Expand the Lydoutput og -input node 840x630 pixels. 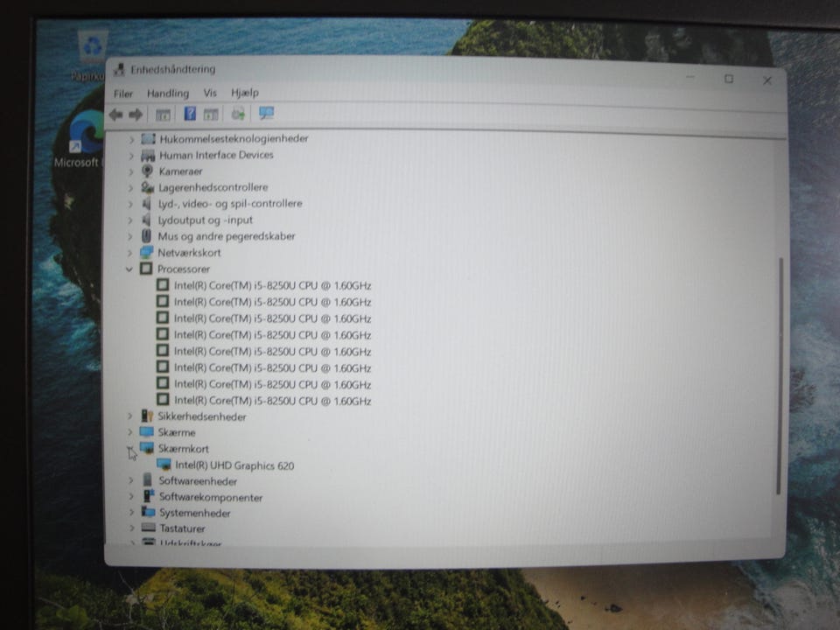(130, 220)
